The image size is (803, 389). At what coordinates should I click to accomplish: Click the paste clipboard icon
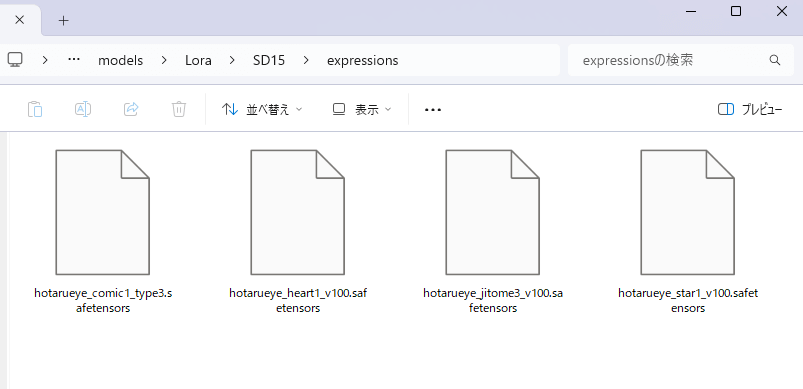click(35, 109)
